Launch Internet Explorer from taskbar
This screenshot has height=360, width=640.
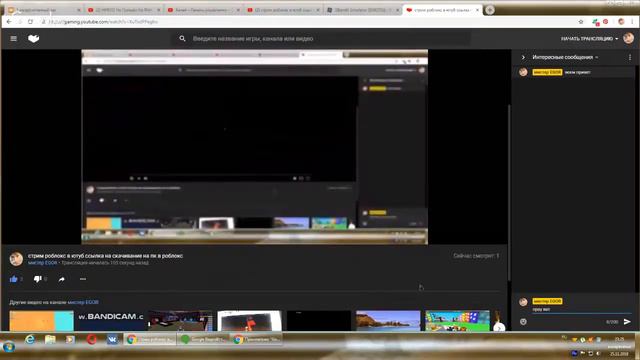(x=30, y=339)
